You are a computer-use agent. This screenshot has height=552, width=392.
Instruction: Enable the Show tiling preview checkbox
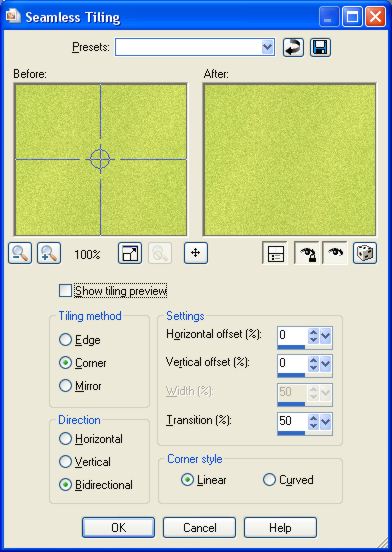point(65,291)
